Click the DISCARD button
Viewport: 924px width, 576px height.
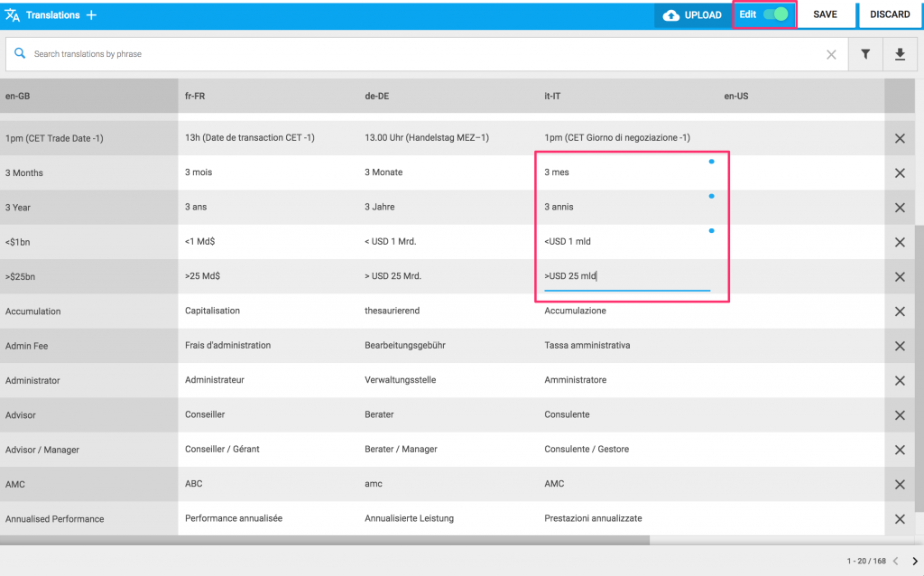click(890, 15)
